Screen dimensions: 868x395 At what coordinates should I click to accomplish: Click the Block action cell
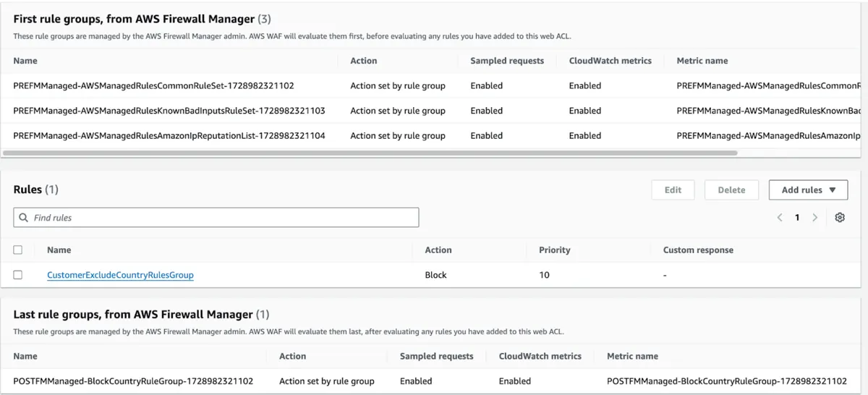click(436, 275)
